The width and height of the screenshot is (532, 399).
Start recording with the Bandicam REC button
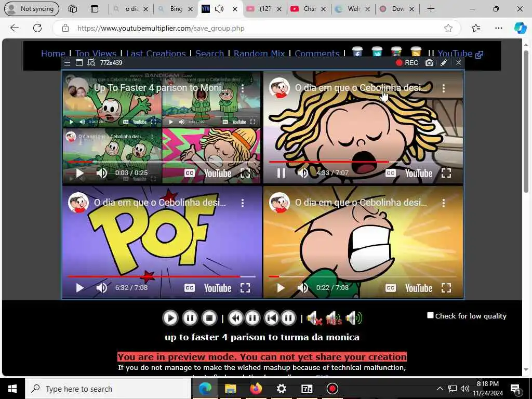pyautogui.click(x=407, y=63)
